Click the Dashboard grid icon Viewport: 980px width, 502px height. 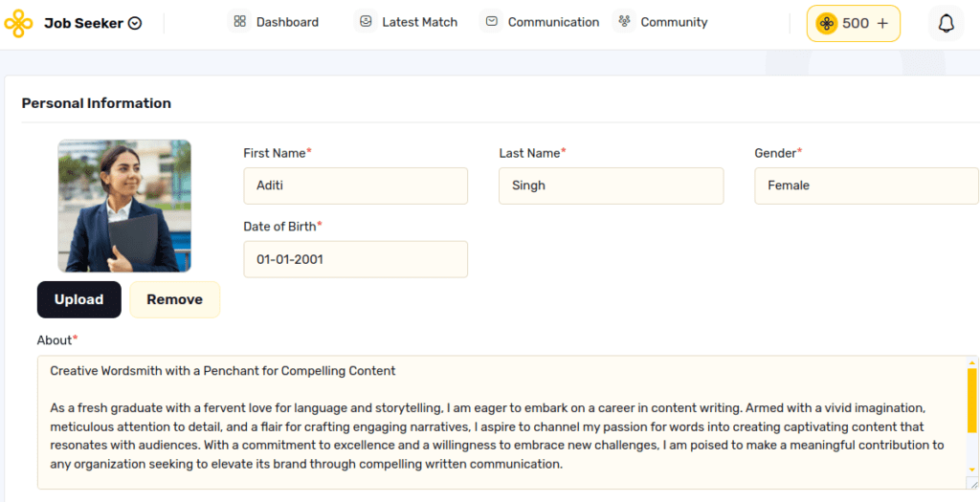(x=240, y=21)
